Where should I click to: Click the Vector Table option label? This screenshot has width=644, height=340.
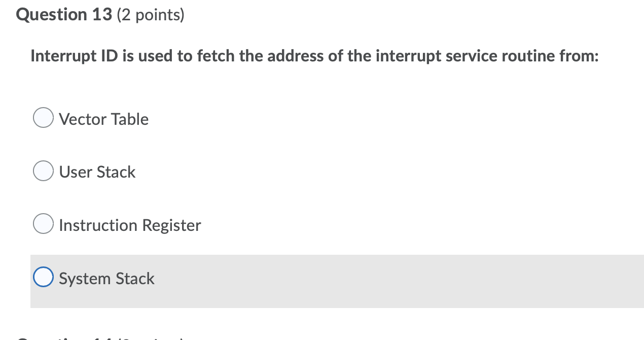(103, 119)
